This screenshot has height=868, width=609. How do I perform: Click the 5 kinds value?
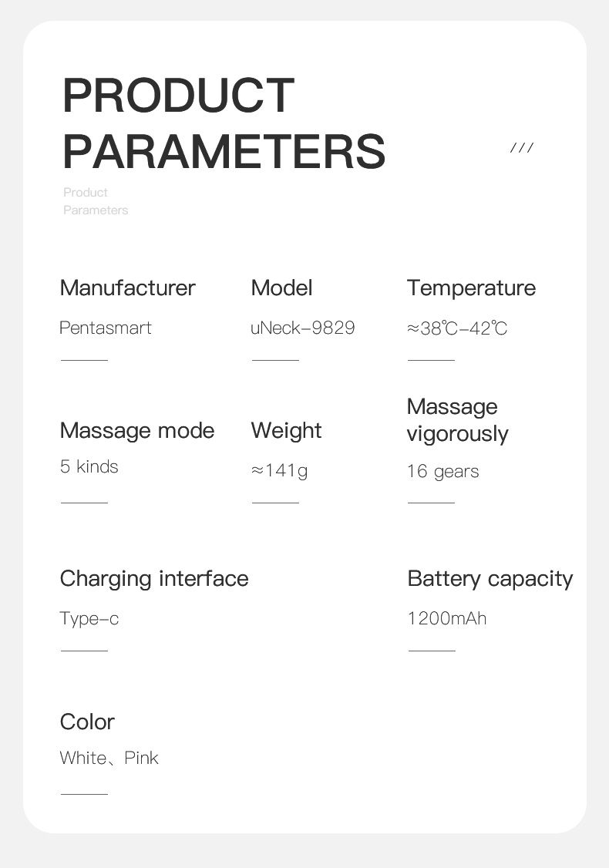[x=89, y=466]
